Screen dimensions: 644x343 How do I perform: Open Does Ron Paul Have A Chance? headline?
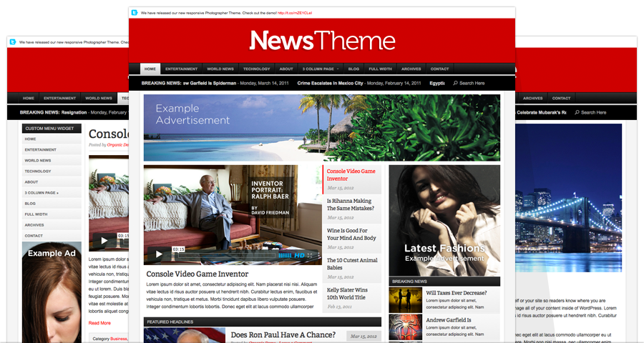(283, 335)
